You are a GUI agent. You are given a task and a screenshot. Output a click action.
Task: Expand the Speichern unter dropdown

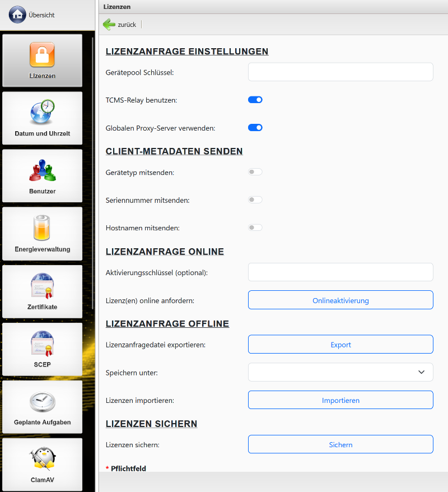(x=340, y=372)
